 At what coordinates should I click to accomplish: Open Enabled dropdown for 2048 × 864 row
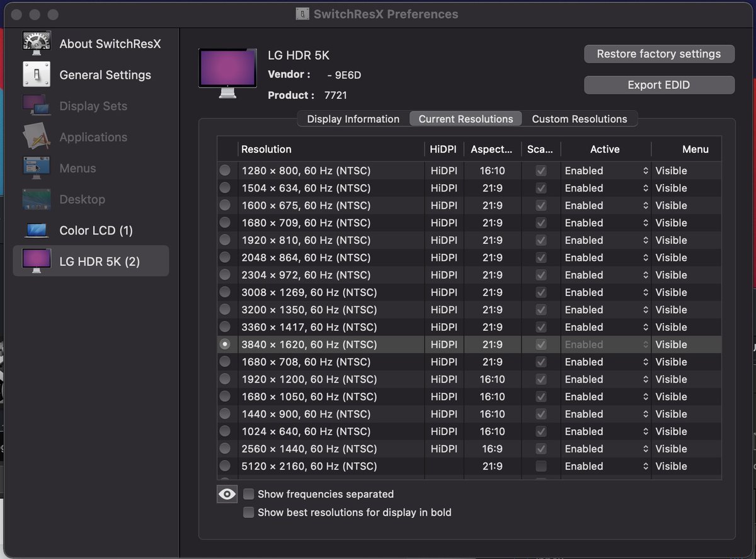(x=606, y=258)
